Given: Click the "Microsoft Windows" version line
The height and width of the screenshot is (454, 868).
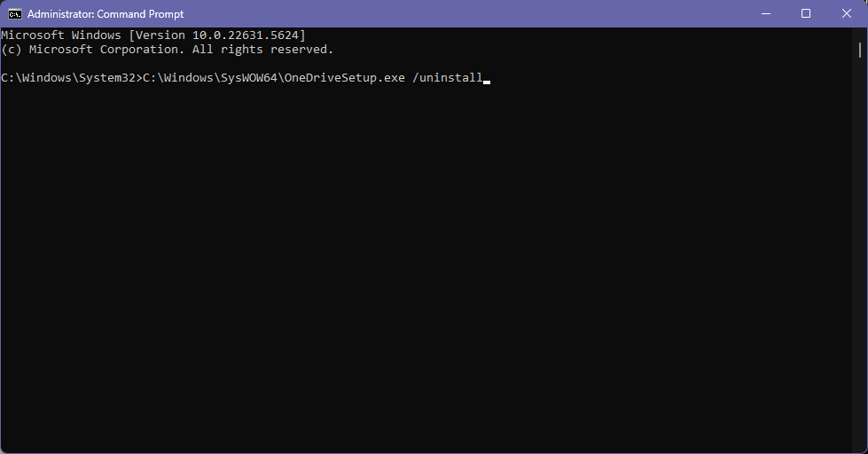Looking at the screenshot, I should pyautogui.click(x=60, y=35).
